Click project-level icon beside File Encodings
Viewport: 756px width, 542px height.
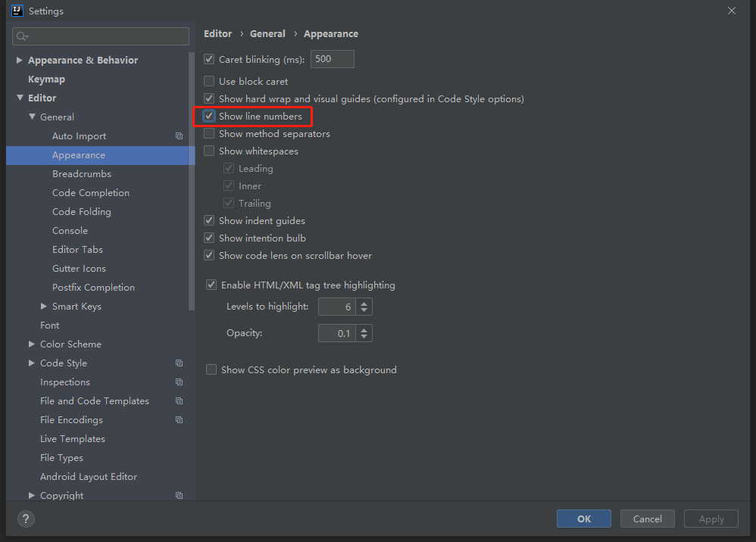coord(179,420)
